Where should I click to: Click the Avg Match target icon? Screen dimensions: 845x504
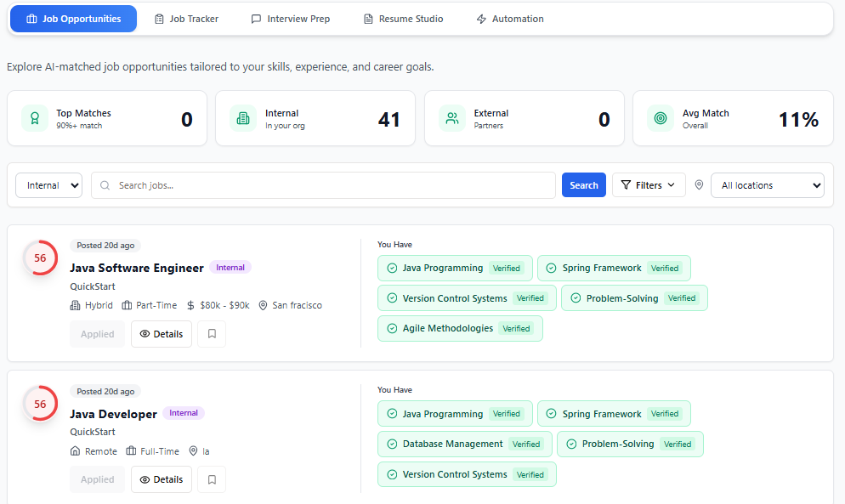[661, 119]
